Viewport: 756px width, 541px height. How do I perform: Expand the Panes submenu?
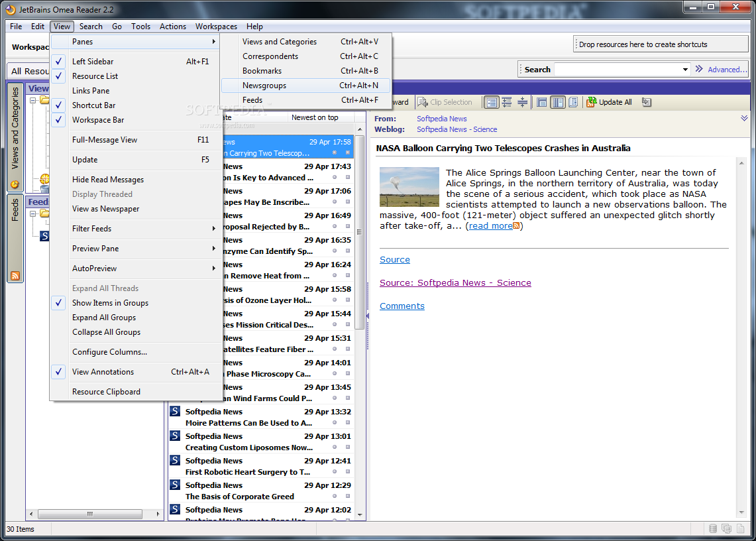(135, 42)
